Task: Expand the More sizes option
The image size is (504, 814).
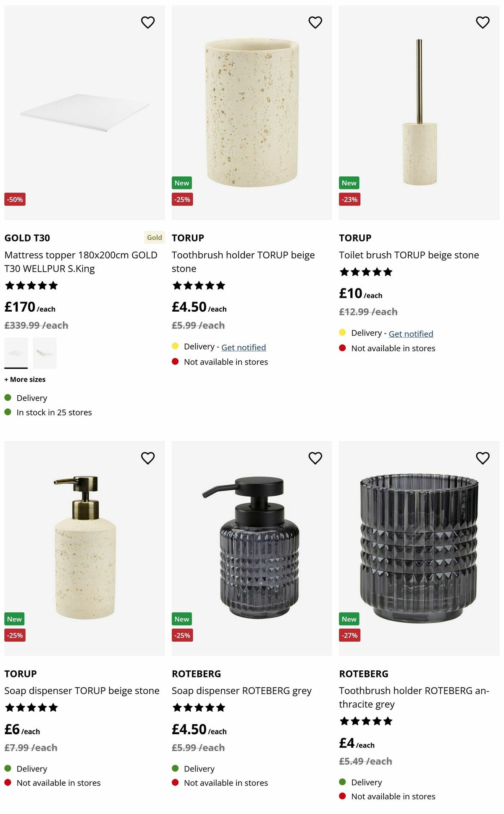Action: (25, 379)
